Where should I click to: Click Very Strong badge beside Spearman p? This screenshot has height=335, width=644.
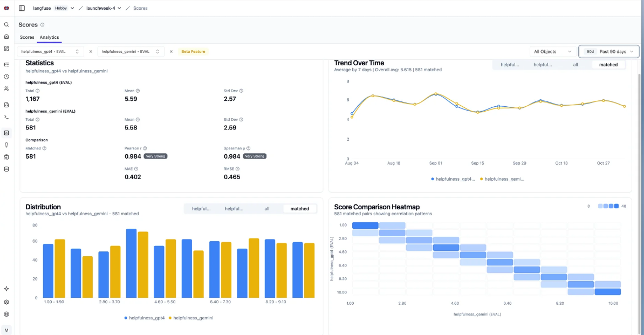point(255,156)
